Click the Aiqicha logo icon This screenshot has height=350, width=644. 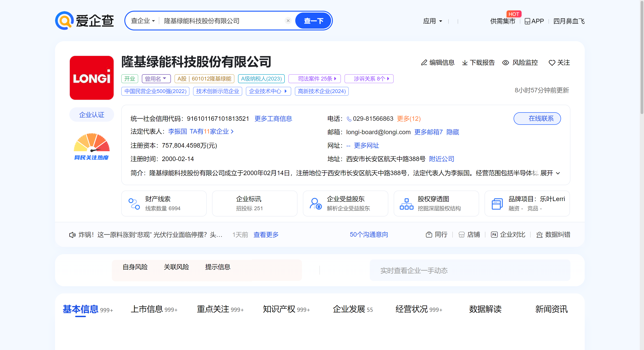click(64, 21)
